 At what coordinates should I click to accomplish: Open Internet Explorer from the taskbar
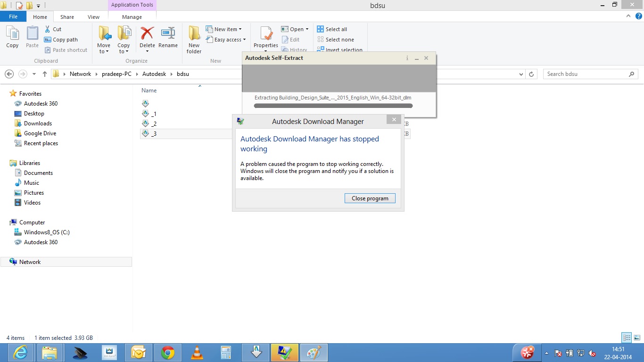point(20,352)
